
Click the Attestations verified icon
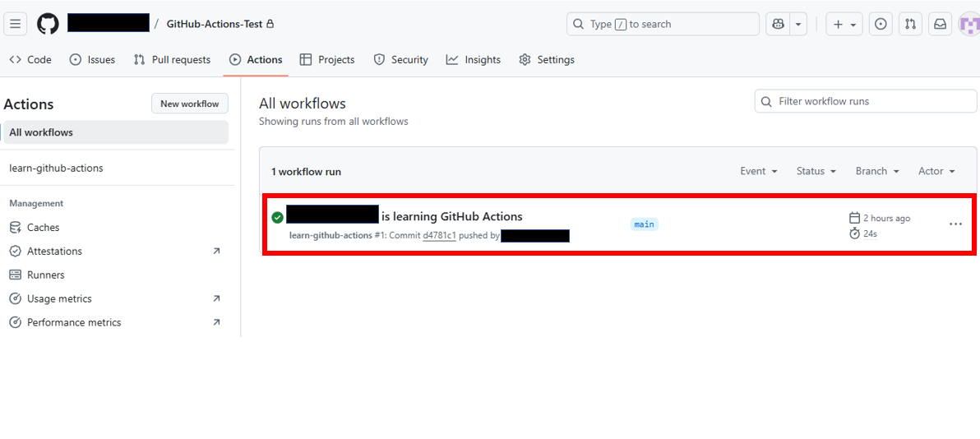pyautogui.click(x=16, y=252)
